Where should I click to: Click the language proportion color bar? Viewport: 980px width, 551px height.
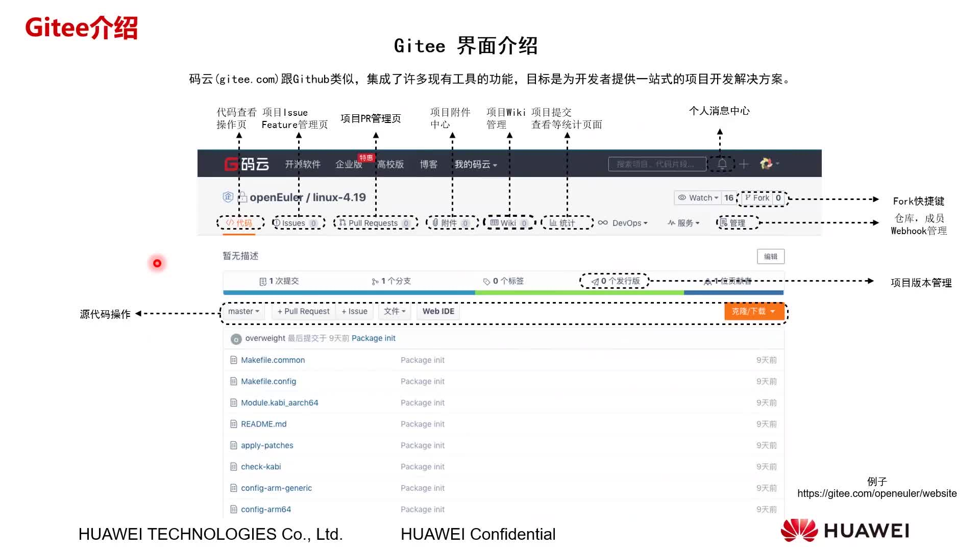click(x=503, y=293)
